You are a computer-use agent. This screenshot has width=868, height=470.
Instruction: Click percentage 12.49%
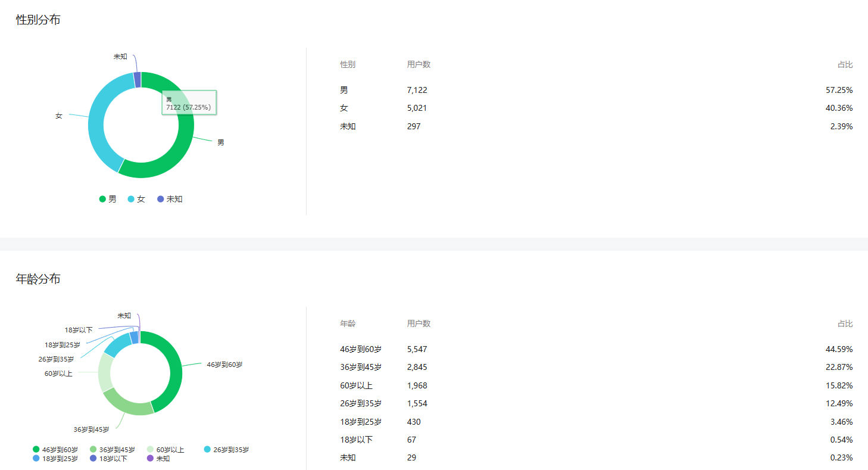tap(839, 403)
